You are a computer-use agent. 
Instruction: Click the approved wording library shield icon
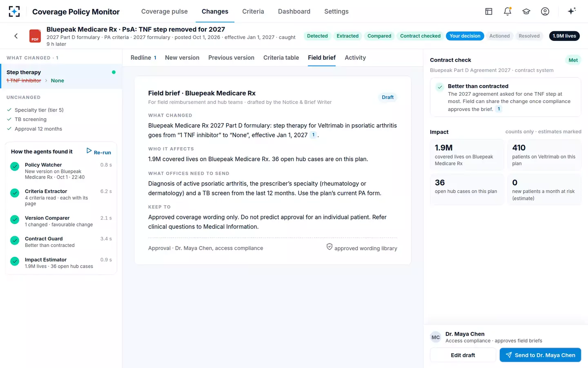coord(330,247)
